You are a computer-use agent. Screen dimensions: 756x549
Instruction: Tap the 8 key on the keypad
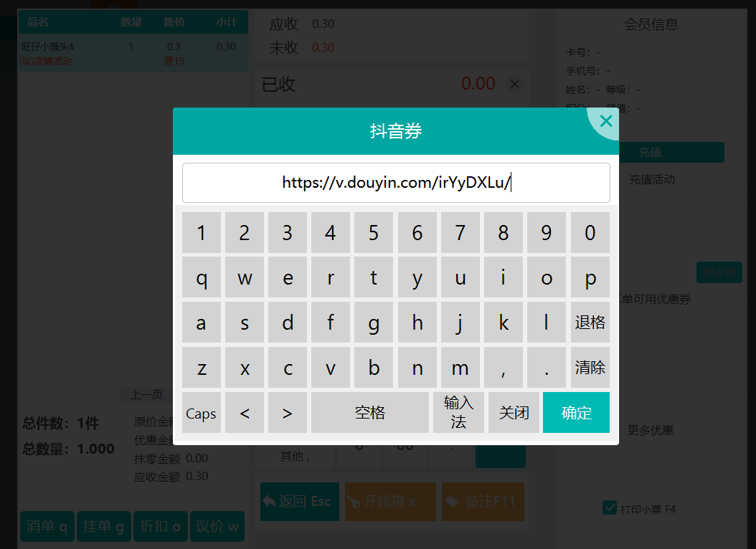504,233
